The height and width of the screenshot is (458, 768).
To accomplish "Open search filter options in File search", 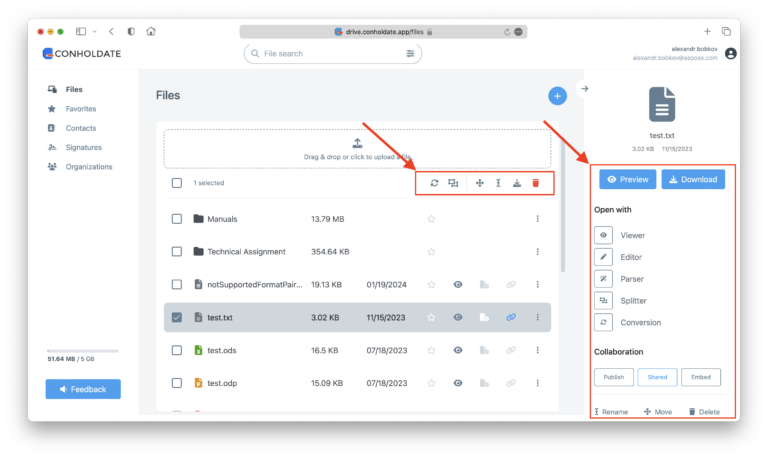I will point(410,53).
